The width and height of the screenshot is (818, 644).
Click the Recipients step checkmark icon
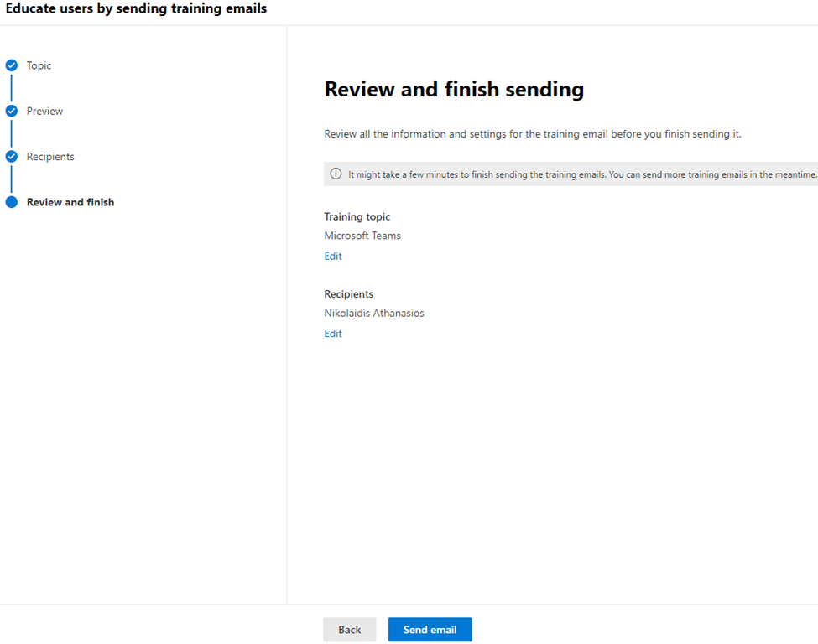12,157
